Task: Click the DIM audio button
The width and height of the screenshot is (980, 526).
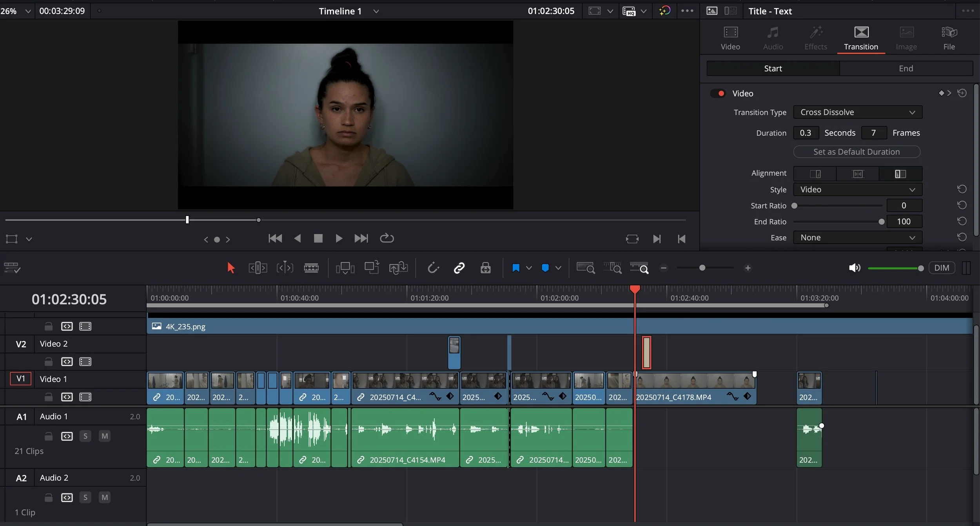Action: click(x=942, y=268)
